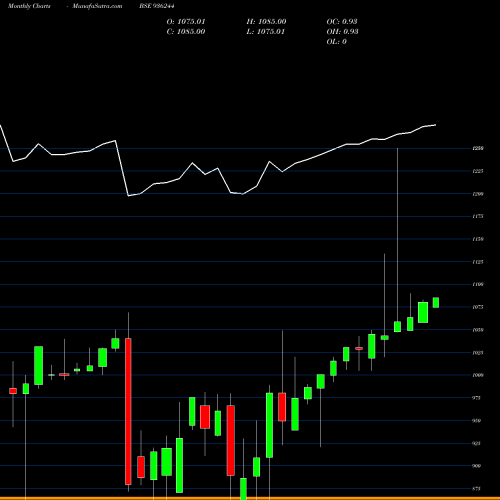Screen dimensions: 500x500
Task: Select the high value "H: 1085.00"
Action: coord(266,22)
